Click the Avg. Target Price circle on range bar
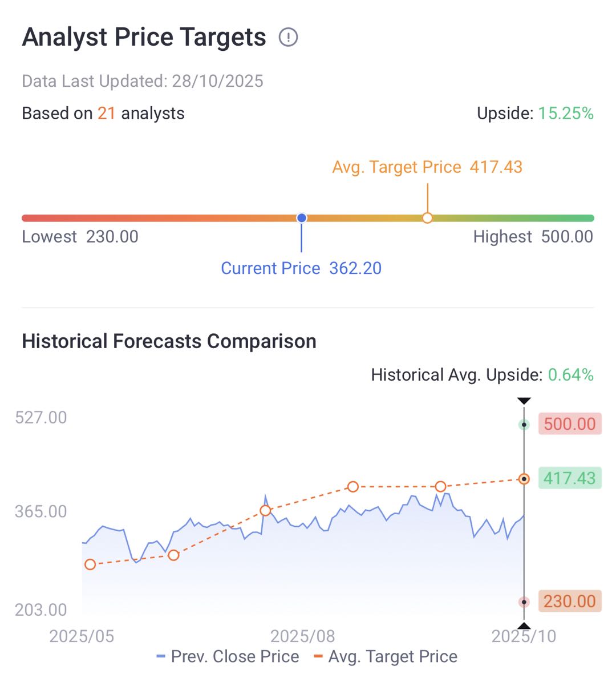616x694 pixels. pyautogui.click(x=427, y=218)
